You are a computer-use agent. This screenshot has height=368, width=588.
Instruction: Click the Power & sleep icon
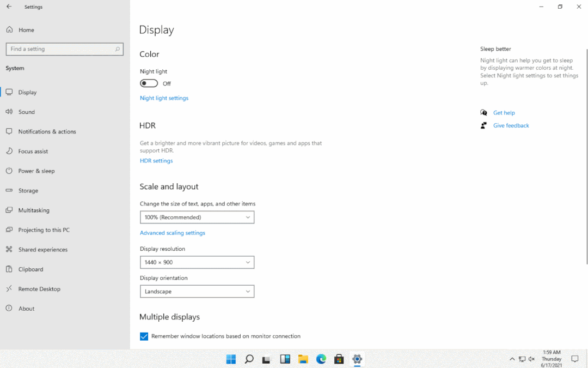point(9,171)
